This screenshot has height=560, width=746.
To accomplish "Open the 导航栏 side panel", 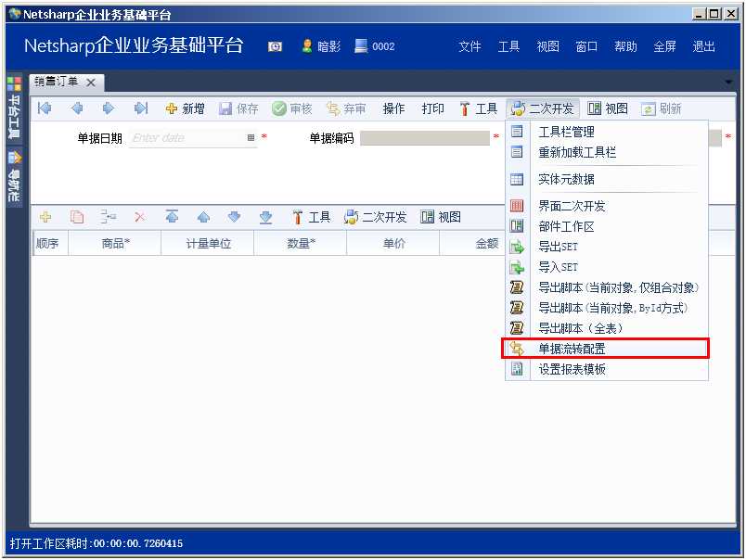I will coord(14,176).
